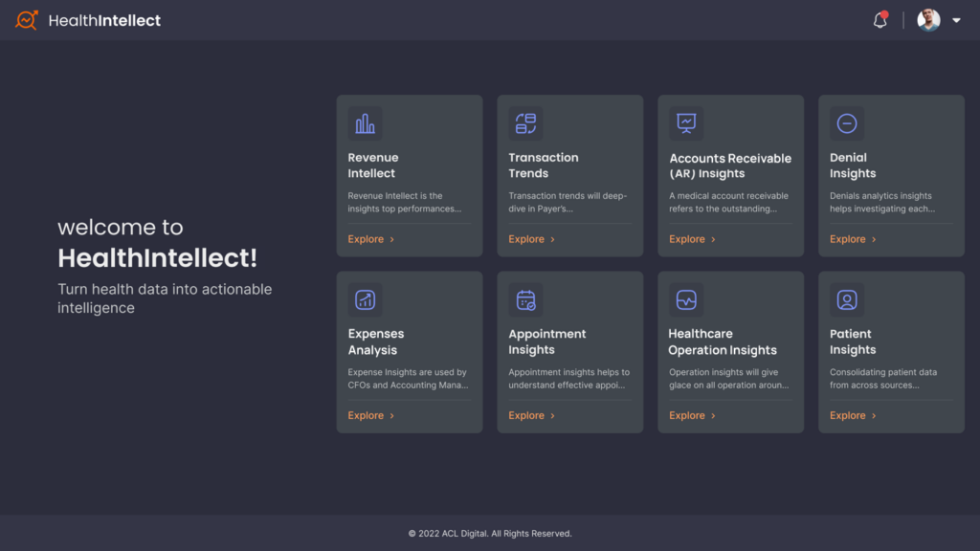
Task: Explore Patient Insights
Action: (x=853, y=415)
